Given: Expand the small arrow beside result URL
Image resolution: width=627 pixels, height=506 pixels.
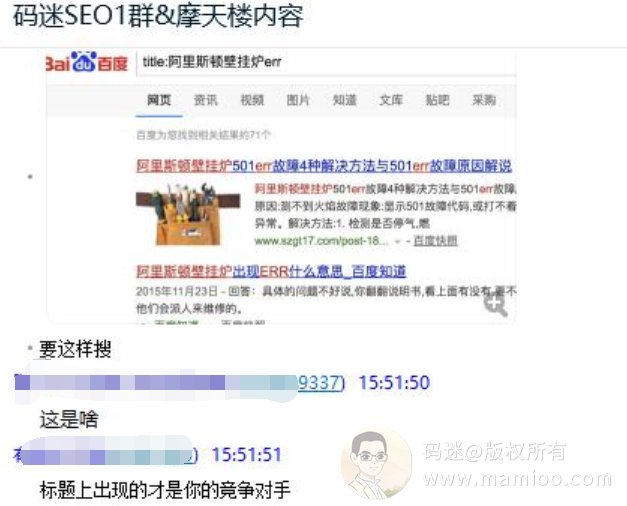Looking at the screenshot, I should tap(397, 242).
